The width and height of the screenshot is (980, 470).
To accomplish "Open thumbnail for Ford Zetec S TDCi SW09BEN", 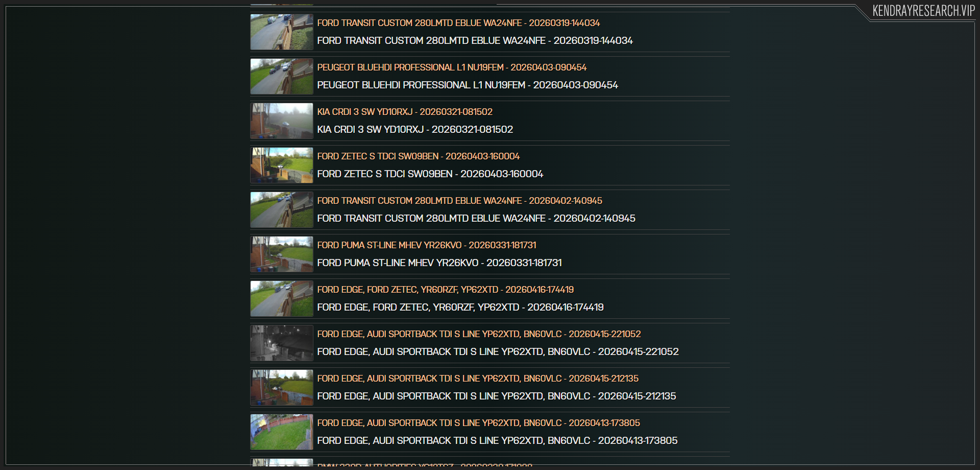I will [x=282, y=165].
